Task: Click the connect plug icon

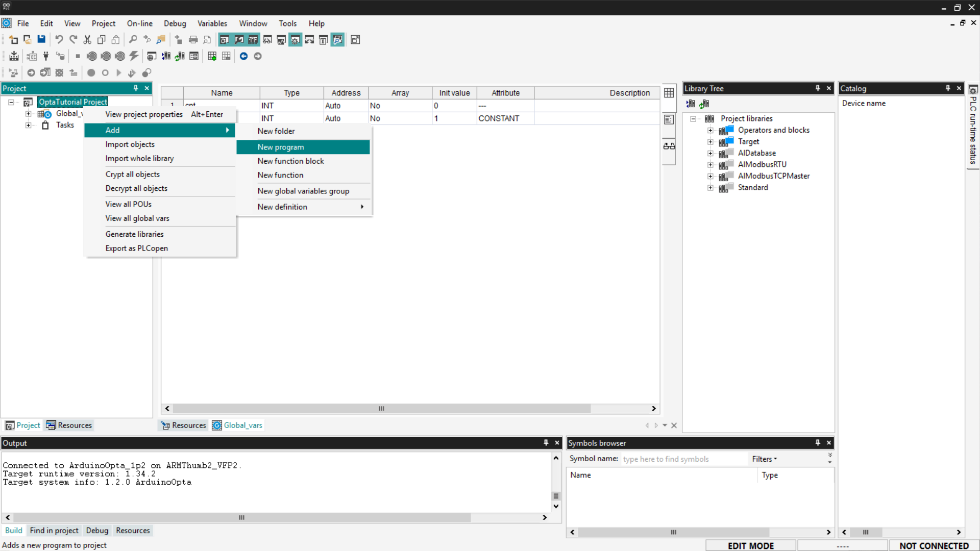Action: click(46, 56)
